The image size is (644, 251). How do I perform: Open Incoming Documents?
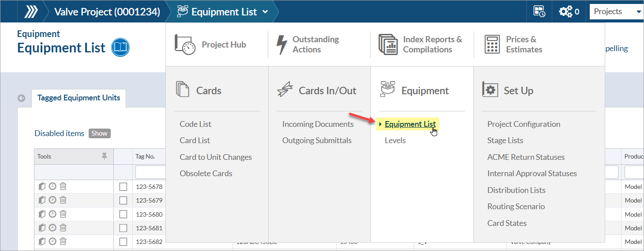[x=318, y=124]
